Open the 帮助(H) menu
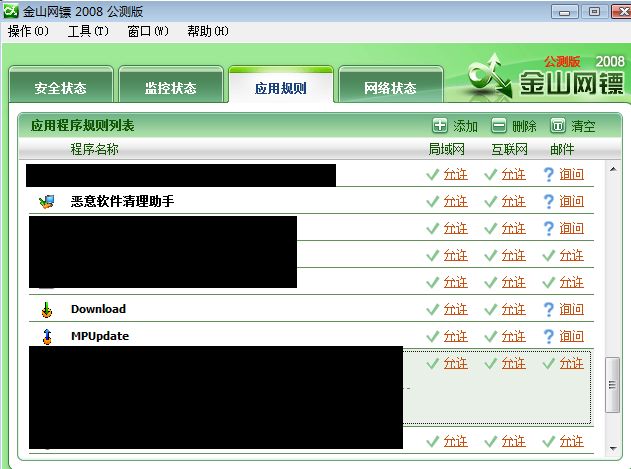Viewport: 631px width, 469px height. tap(208, 31)
